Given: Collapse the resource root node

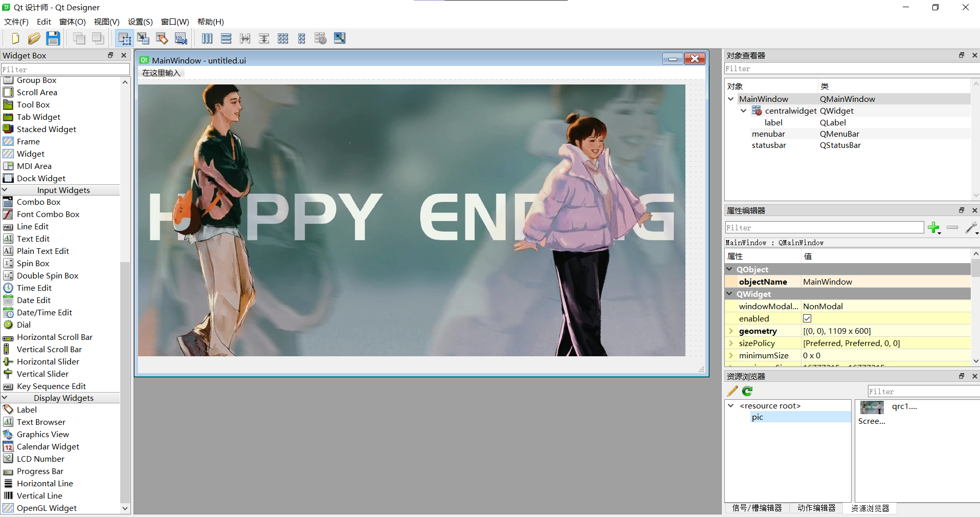Looking at the screenshot, I should [731, 405].
